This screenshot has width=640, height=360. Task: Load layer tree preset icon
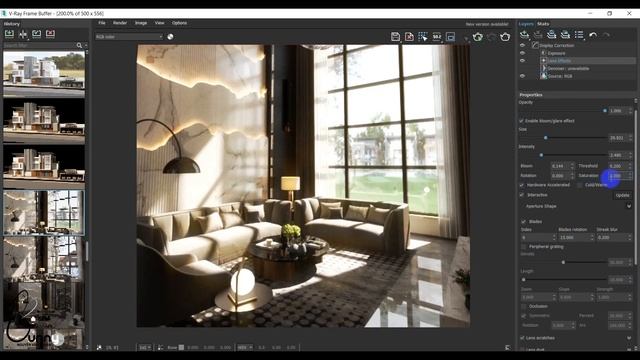[565, 35]
